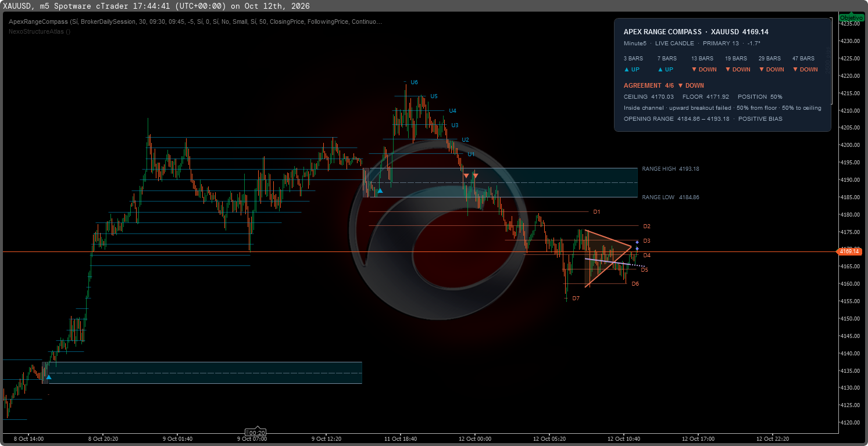The height and width of the screenshot is (446, 868).
Task: Click the POSITIVE BIAS text
Action: point(760,119)
